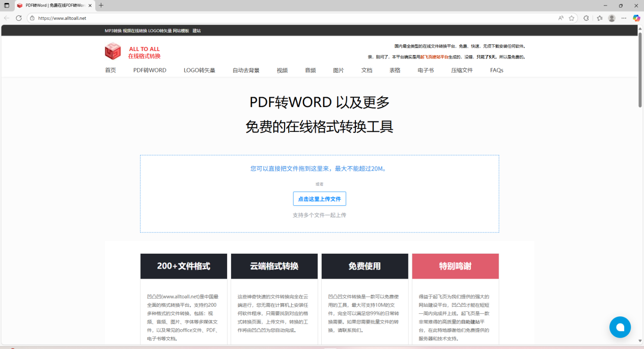Open the browser profile avatar
Viewport: 644px width, 349px height.
tap(611, 18)
